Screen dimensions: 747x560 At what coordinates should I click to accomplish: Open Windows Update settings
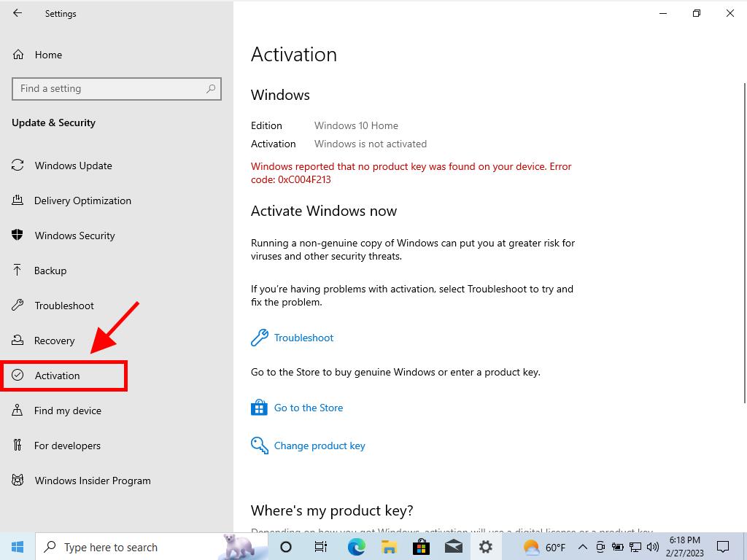(73, 166)
